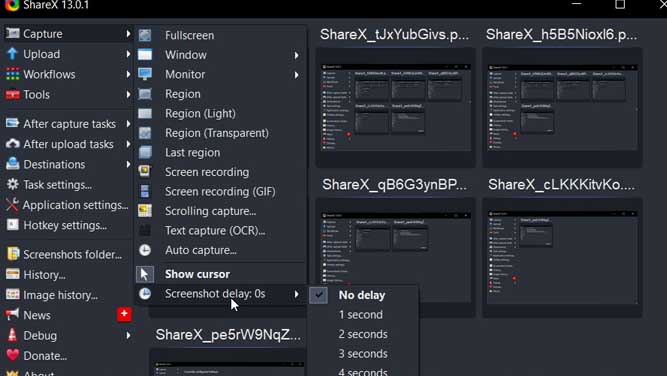Set screenshot delay to 1 second
This screenshot has height=376, width=667.
click(x=362, y=315)
